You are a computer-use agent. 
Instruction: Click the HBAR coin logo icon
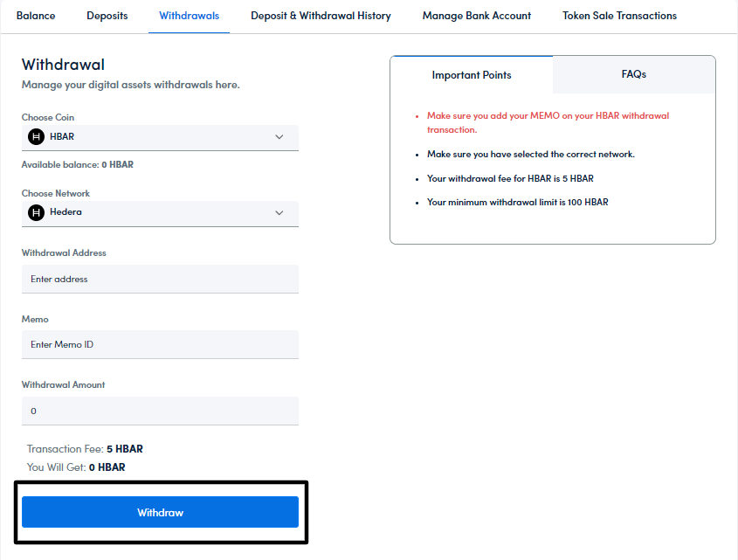click(x=36, y=137)
